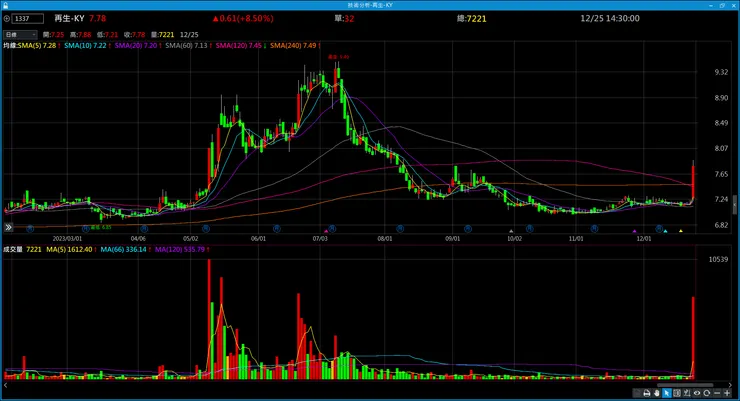The width and height of the screenshot is (740, 401).
Task: Click the print icon in bottom toolbar
Action: click(x=647, y=393)
